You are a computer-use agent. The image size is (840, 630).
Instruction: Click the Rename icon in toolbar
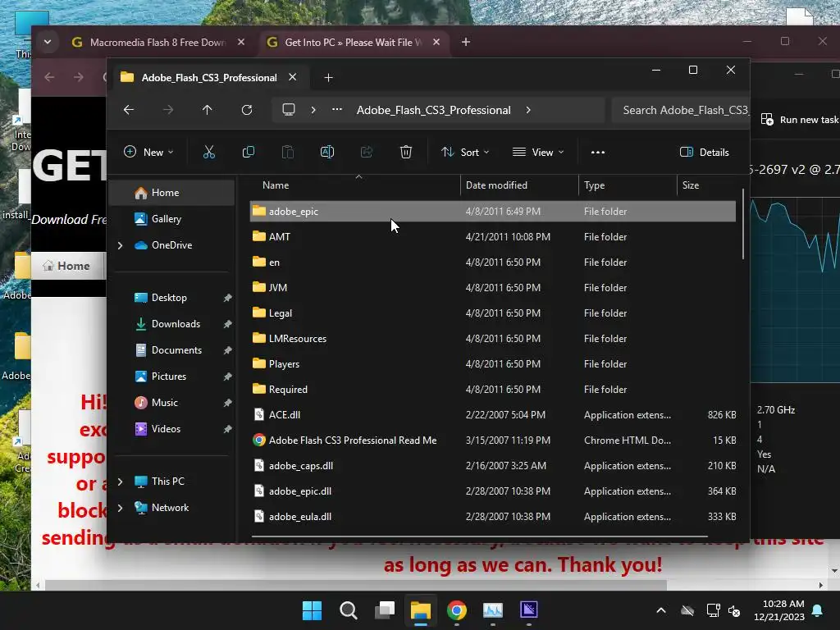pos(327,152)
